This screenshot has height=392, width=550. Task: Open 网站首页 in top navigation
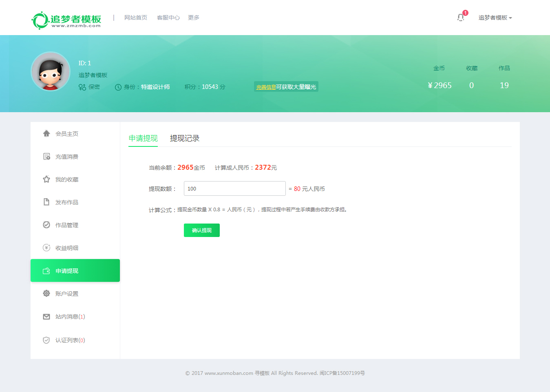135,18
